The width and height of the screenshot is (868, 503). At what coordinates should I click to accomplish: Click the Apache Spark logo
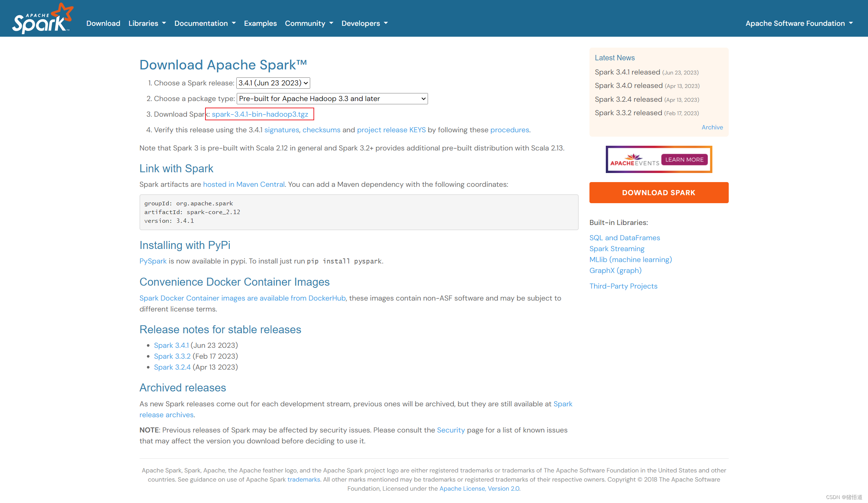click(42, 19)
